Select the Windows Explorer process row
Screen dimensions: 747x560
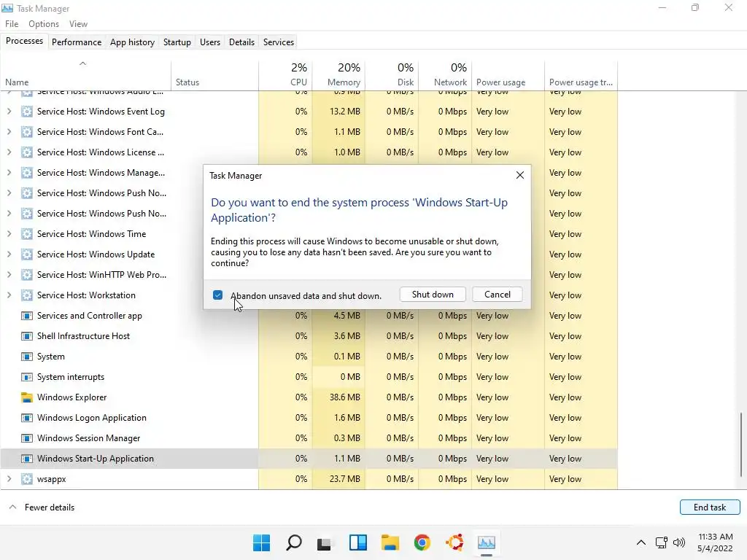309,397
